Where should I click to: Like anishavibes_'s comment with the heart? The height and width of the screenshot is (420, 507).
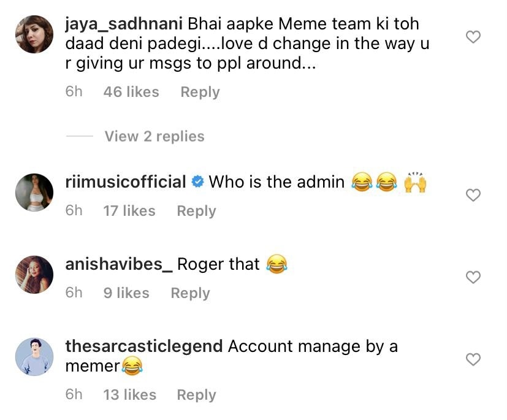coord(473,277)
